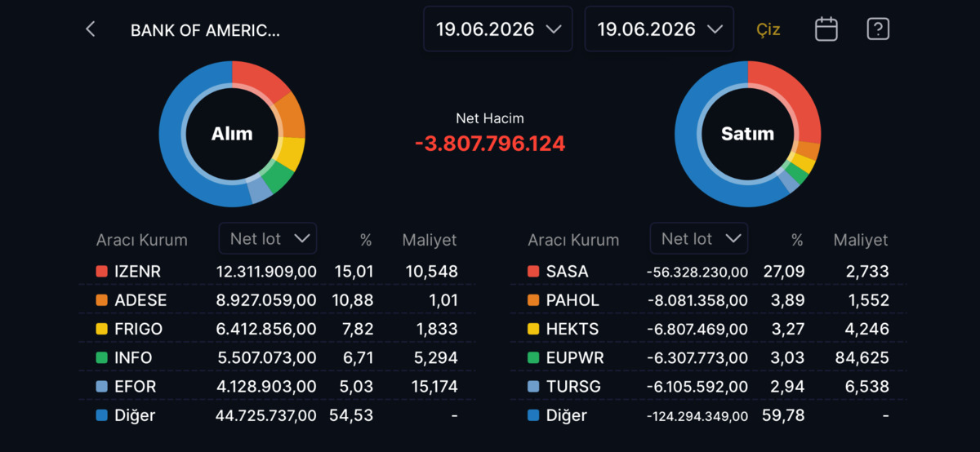Open the question mark help icon
The width and height of the screenshot is (980, 452).
coord(878,29)
